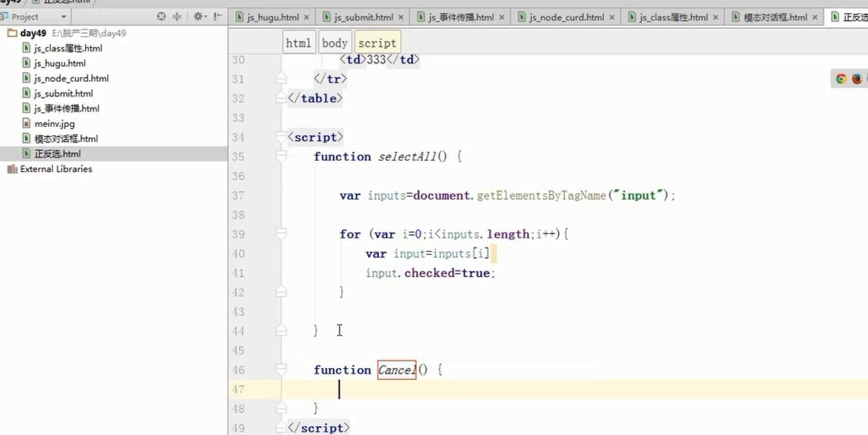
Task: Collapse the for loop fold on line 39
Action: point(281,234)
